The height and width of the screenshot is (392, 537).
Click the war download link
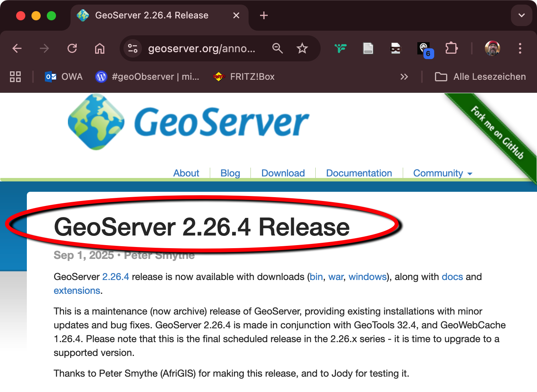(336, 277)
